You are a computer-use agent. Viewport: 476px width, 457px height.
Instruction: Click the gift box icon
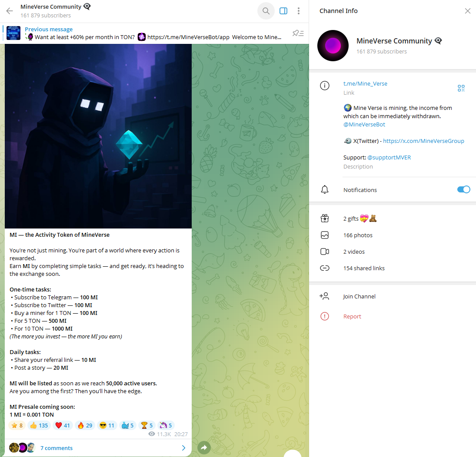pyautogui.click(x=325, y=219)
